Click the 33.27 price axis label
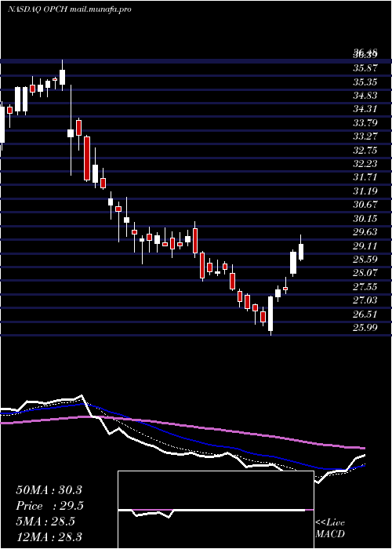Screen dimensions: 392x549 tap(365, 136)
